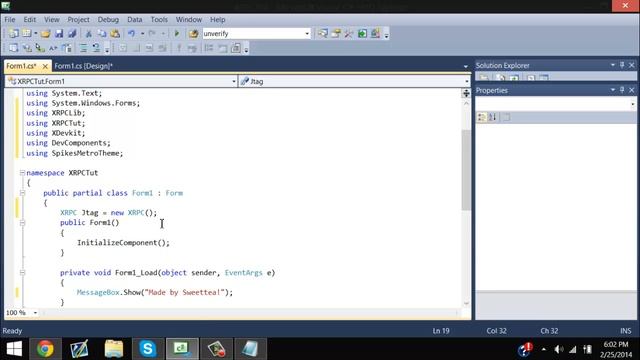The height and width of the screenshot is (360, 640).
Task: Click the vertical scrollbar thumb in the code editor
Action: point(466,169)
